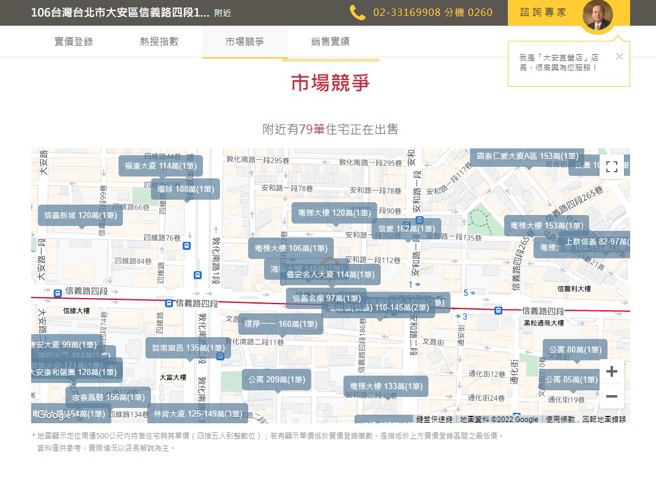656x477 pixels.
Task: Select 公寓 209萬 map marker
Action: point(277,380)
